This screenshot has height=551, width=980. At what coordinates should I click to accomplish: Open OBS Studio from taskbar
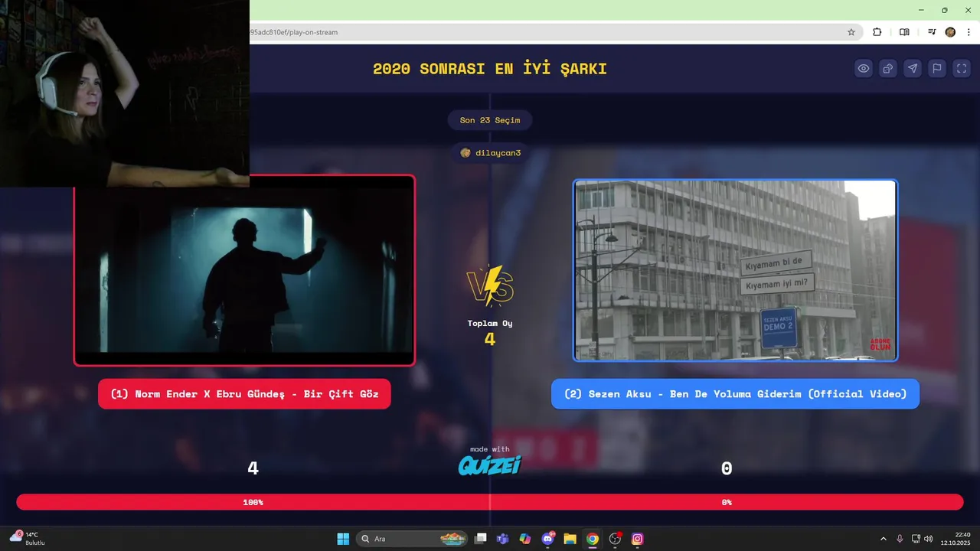tap(615, 539)
